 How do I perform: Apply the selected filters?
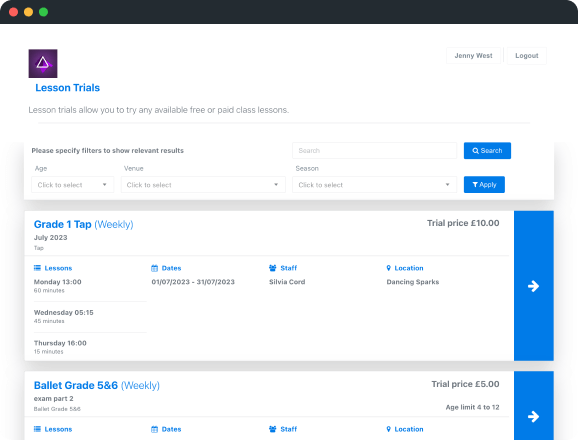(x=484, y=185)
